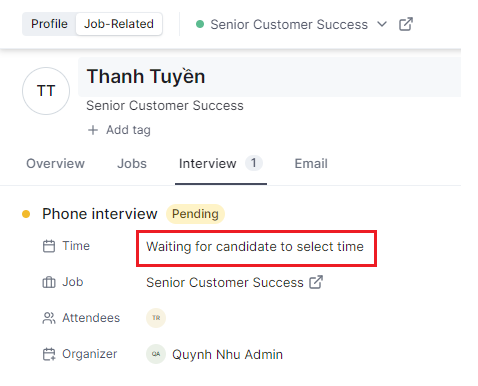Click the plus icon beside Add tag
This screenshot has width=478, height=386.
point(93,130)
